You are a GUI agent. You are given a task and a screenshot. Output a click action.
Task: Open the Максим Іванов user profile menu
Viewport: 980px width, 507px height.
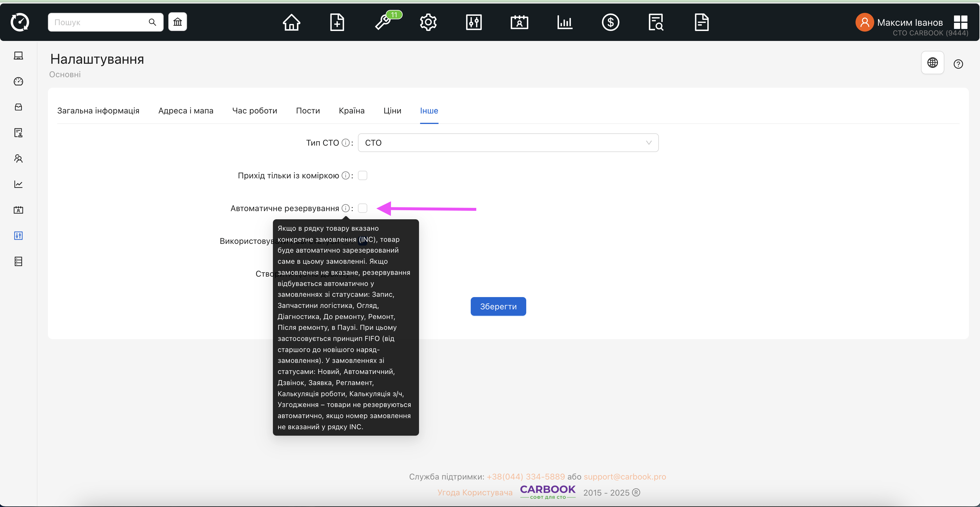tap(900, 23)
